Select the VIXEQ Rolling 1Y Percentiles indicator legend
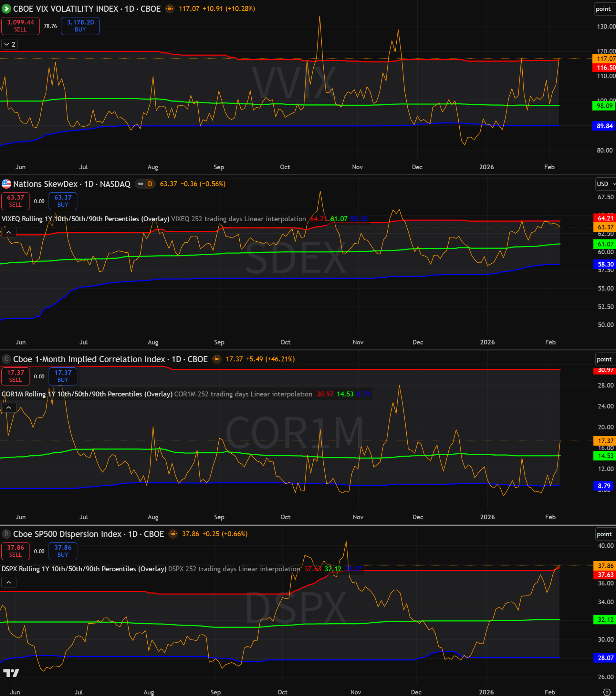 tap(85, 219)
